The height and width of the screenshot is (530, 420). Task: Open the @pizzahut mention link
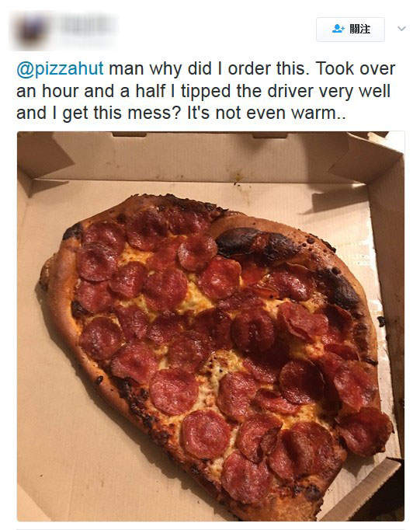click(60, 68)
